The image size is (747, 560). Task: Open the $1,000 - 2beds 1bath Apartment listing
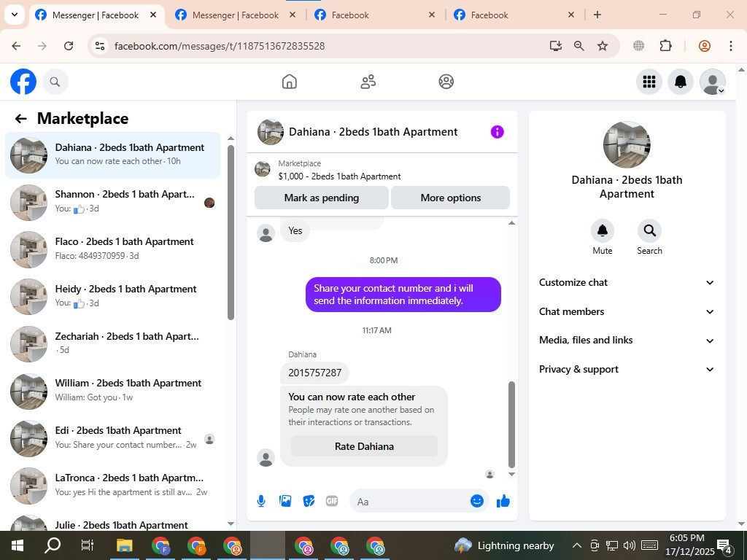coord(339,176)
